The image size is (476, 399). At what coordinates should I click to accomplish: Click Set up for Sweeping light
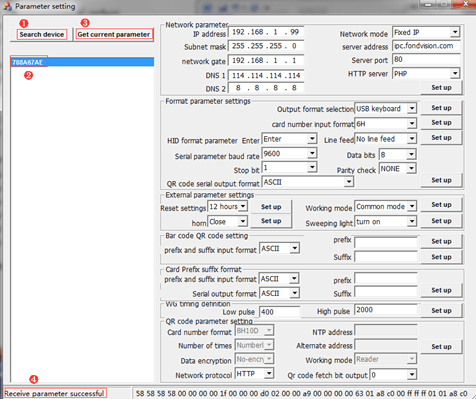coord(441,221)
